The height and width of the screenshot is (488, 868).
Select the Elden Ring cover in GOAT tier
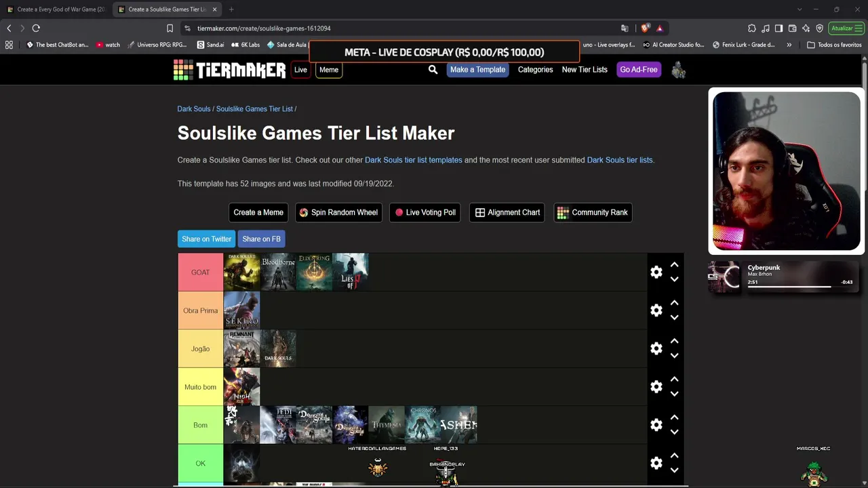315,272
